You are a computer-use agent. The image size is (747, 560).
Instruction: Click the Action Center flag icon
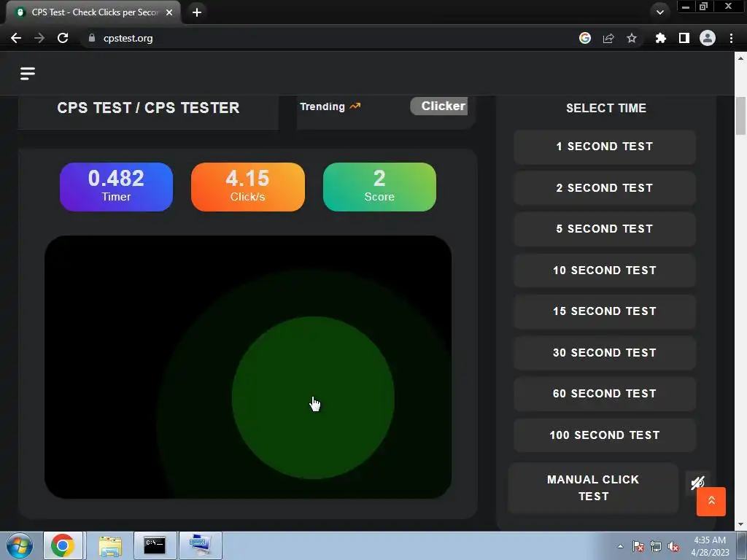point(638,547)
